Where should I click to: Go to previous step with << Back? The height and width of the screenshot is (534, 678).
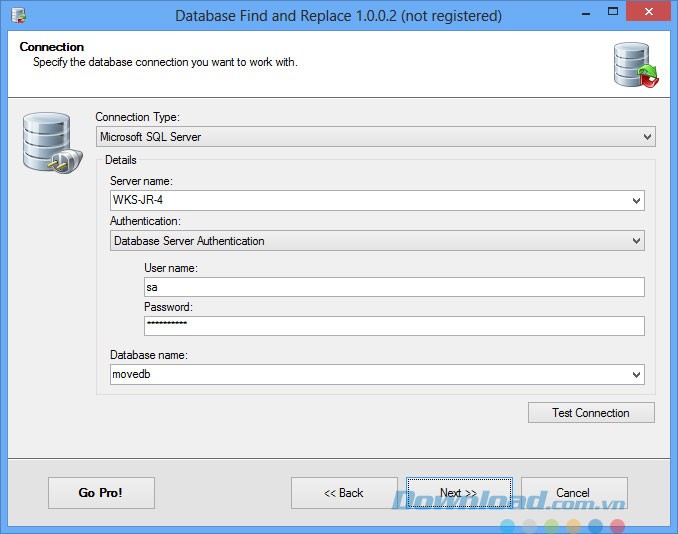click(344, 493)
